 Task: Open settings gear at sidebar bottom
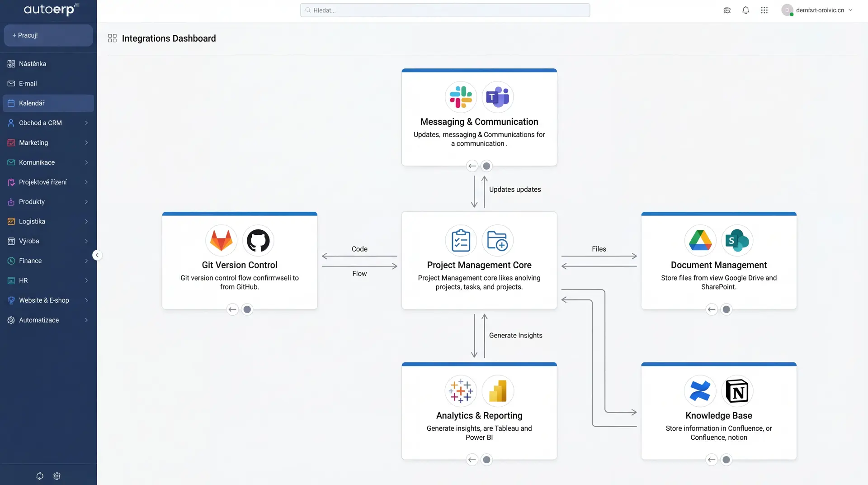(57, 476)
